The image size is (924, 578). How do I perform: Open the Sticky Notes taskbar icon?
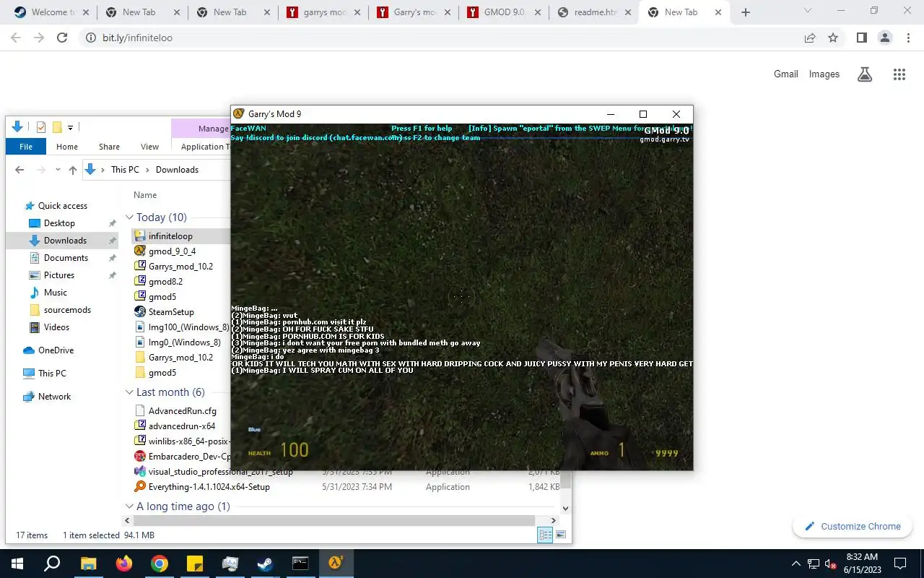[195, 564]
